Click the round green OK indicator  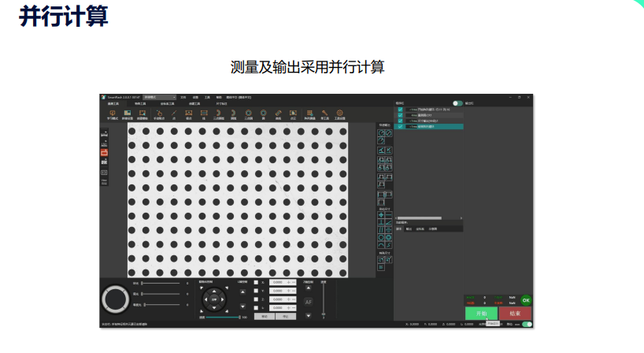(526, 299)
